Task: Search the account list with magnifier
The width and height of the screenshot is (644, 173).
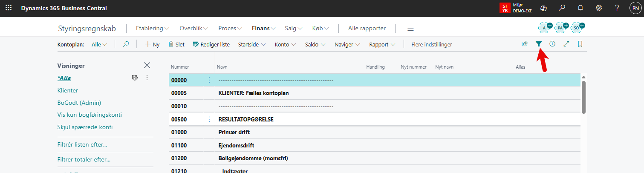Action: pyautogui.click(x=126, y=44)
